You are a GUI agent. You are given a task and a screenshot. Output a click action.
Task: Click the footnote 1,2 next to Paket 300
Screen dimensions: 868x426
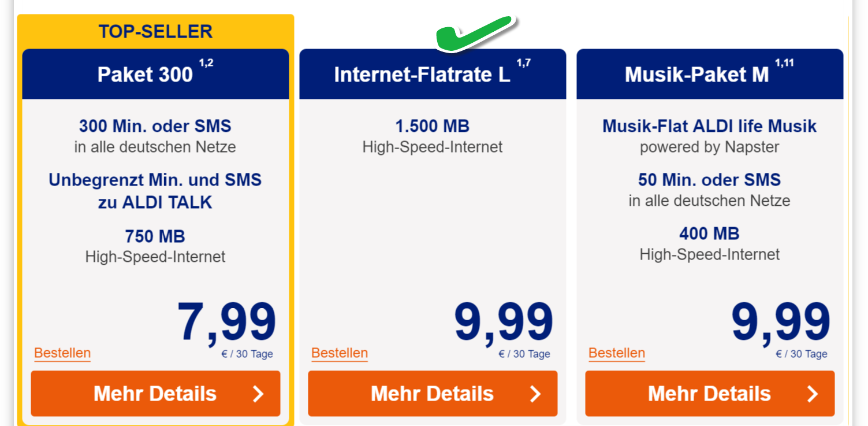pos(206,63)
